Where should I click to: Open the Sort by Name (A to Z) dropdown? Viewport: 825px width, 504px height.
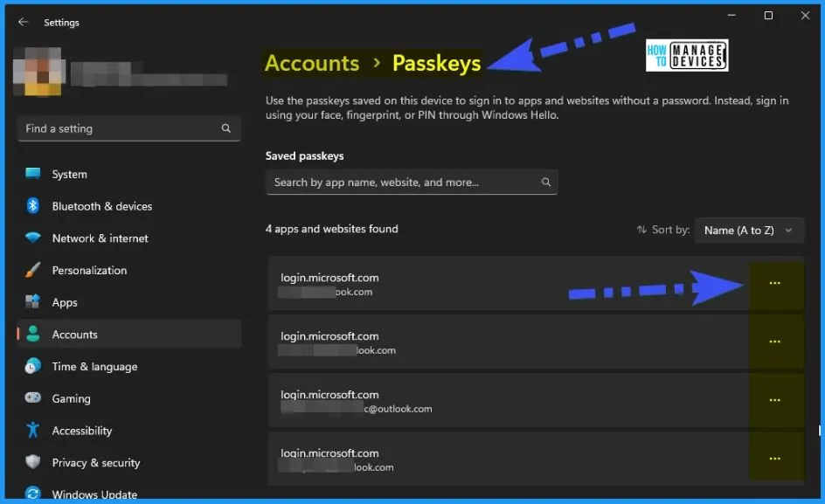(749, 231)
